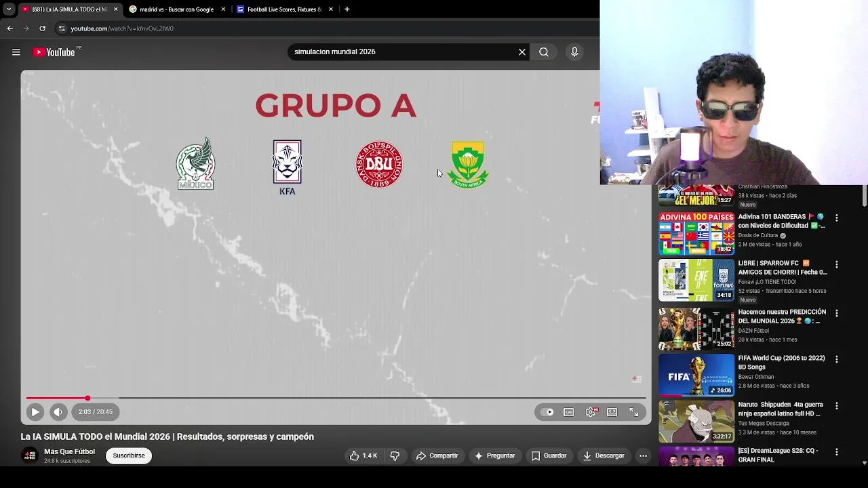This screenshot has height=488, width=868.
Task: Select the La IA SIMULA TODO YouTube tab
Action: click(x=69, y=9)
